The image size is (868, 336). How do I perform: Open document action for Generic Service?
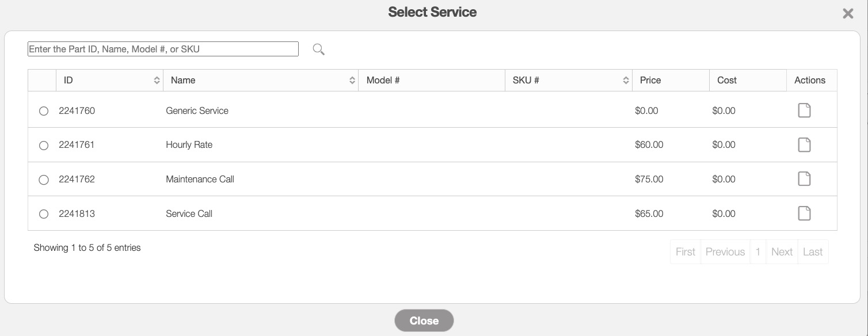[804, 110]
